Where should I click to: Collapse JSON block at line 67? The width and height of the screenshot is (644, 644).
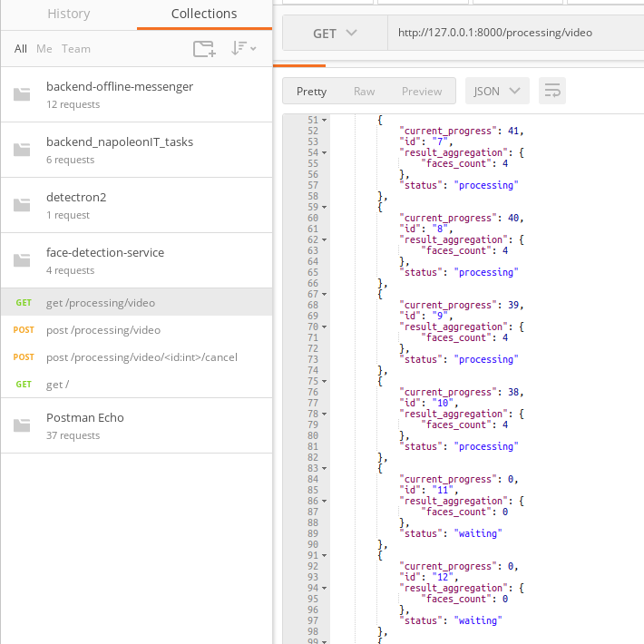(325, 294)
